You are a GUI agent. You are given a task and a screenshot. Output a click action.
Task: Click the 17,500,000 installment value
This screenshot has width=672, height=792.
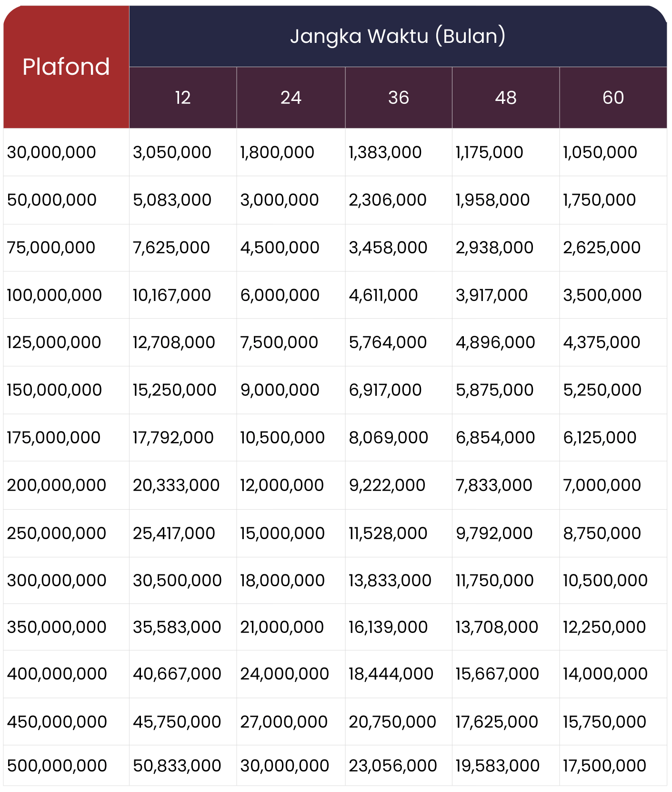604,766
